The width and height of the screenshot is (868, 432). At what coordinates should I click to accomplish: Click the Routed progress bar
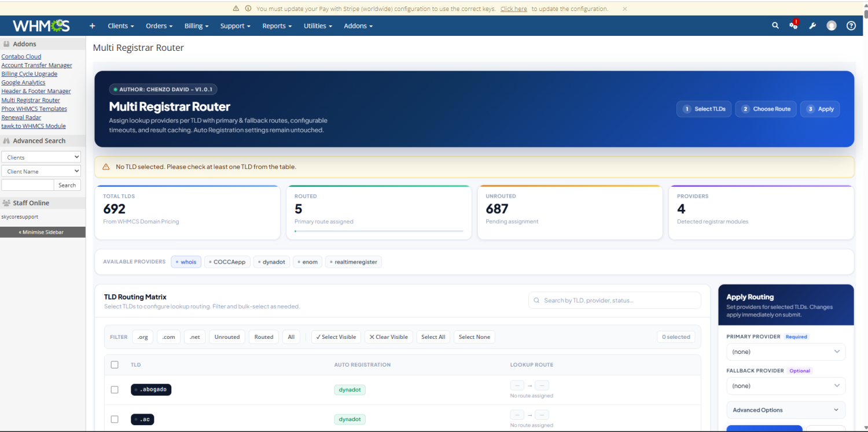tap(378, 231)
